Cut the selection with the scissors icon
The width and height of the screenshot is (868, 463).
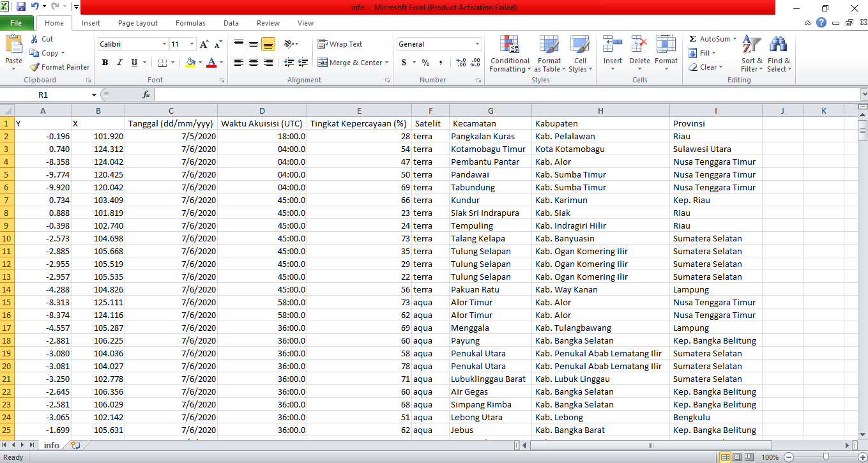pos(34,39)
